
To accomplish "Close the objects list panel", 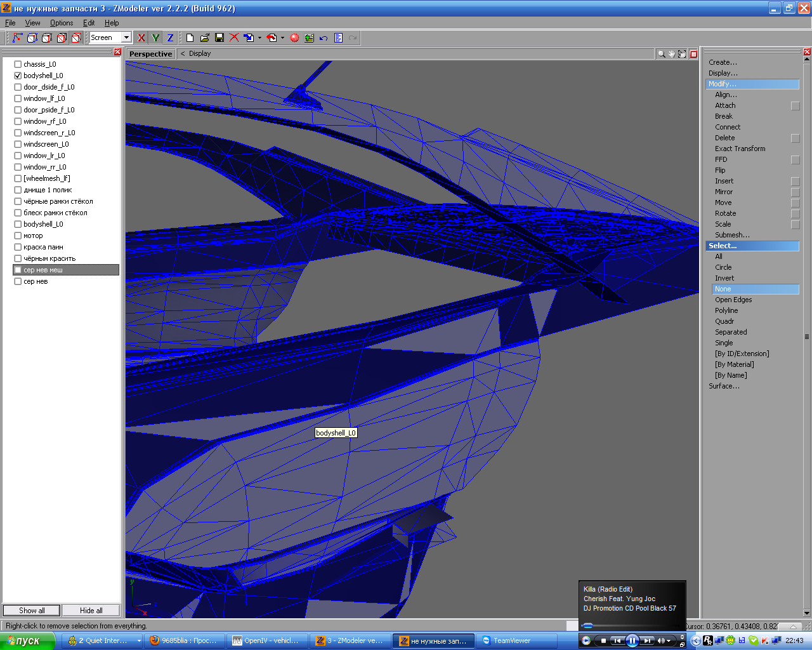I will pos(117,52).
